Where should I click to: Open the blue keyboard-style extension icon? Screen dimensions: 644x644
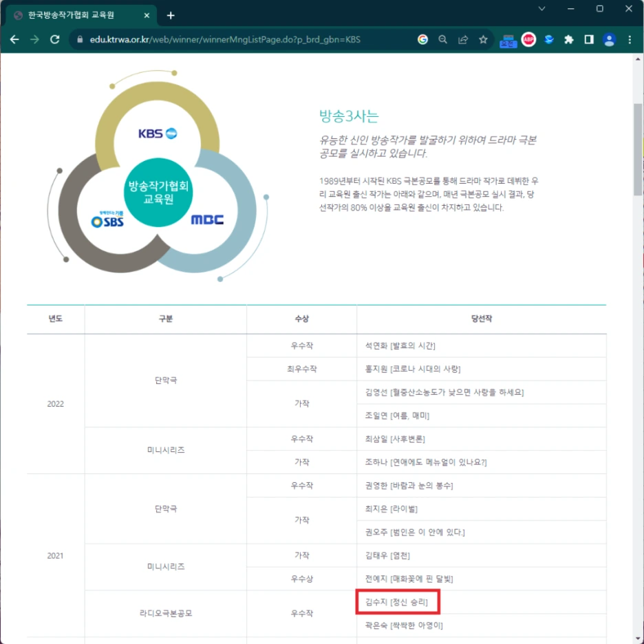pos(508,41)
